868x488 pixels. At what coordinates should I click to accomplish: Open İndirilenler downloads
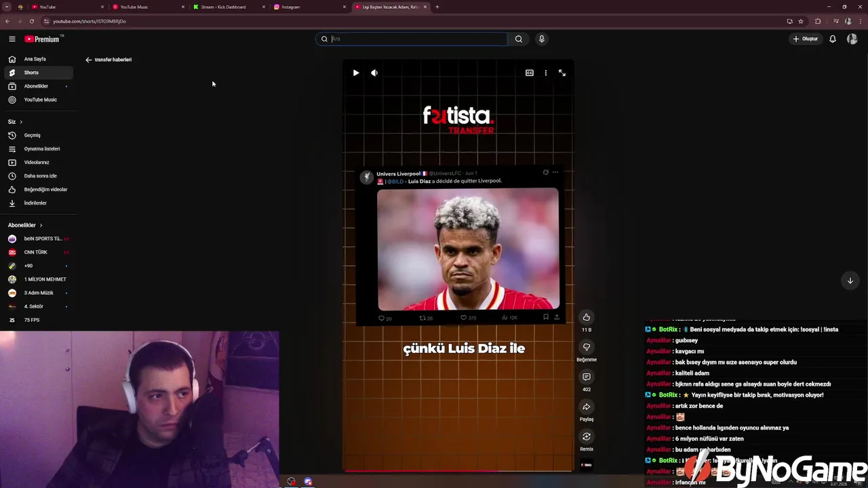(39, 203)
